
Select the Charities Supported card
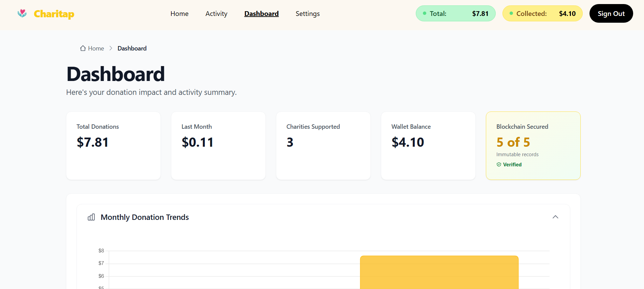pyautogui.click(x=323, y=146)
